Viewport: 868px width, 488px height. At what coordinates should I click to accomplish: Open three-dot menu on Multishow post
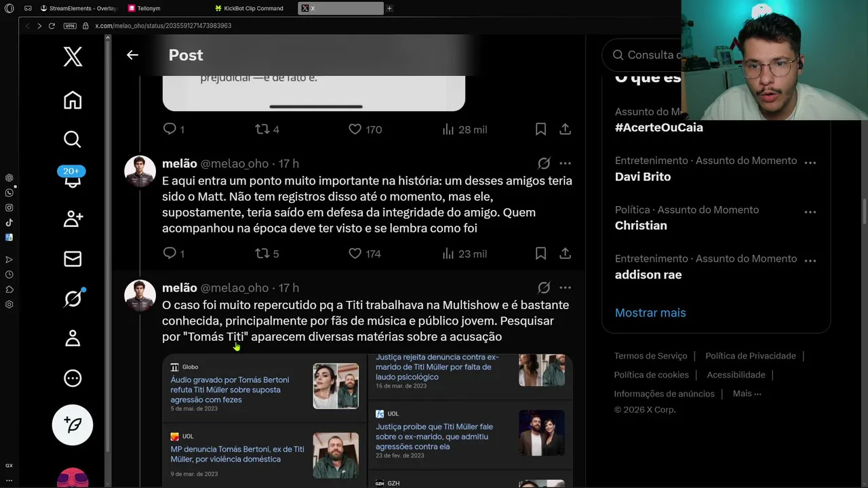[x=565, y=287]
